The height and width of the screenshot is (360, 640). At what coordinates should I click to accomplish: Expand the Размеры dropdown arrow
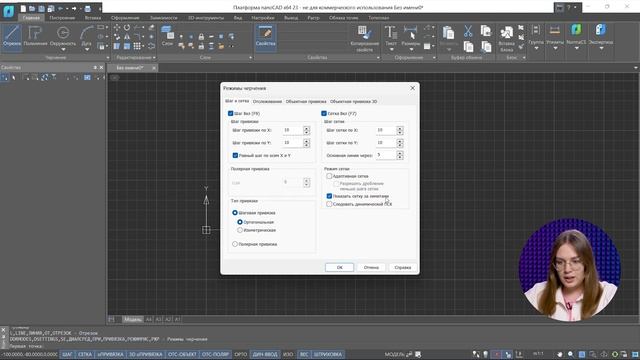[x=411, y=49]
